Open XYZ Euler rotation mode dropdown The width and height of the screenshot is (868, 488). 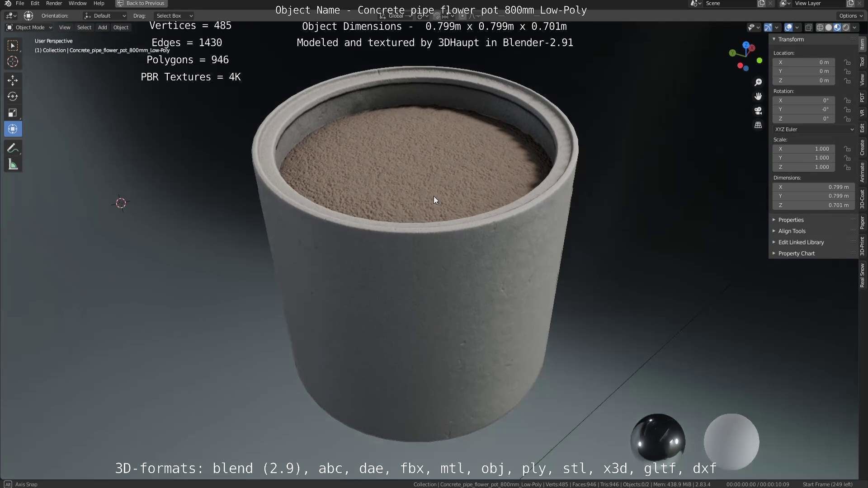tap(814, 129)
